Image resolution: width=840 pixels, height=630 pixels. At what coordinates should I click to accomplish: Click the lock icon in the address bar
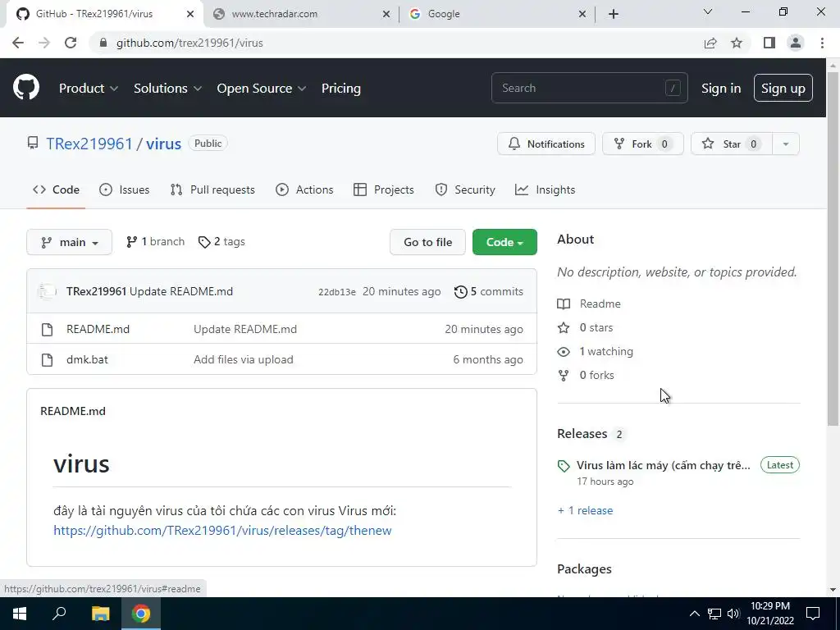click(103, 43)
